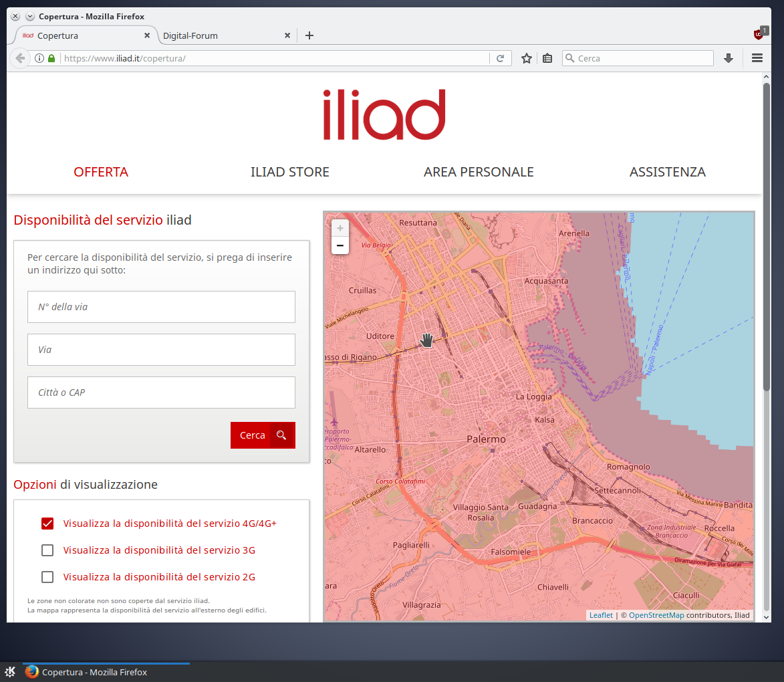Screen dimensions: 784x682
Task: Open the bookmarks list icon
Action: pos(547,58)
